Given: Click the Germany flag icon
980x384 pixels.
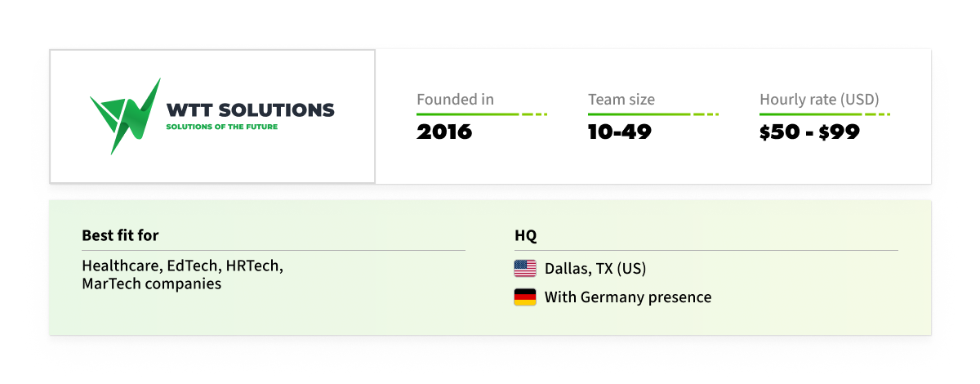Looking at the screenshot, I should pyautogui.click(x=525, y=297).
